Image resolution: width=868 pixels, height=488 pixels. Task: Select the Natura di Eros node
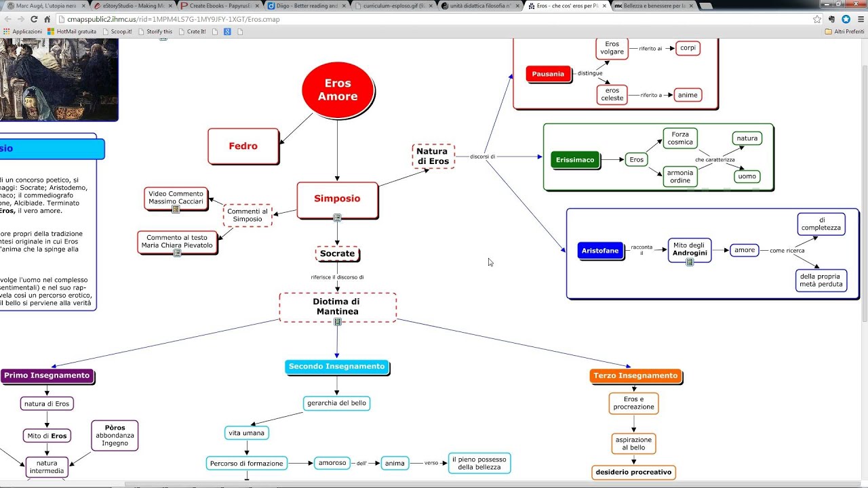(433, 156)
